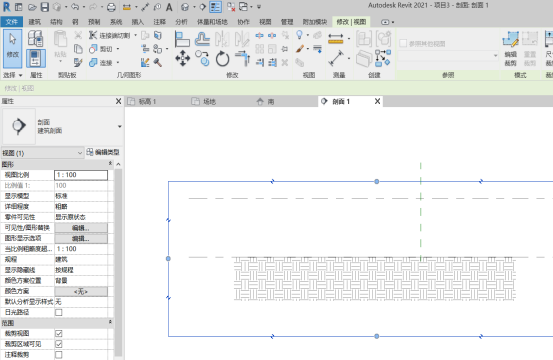Expand the 选择 (Select) panel dropdown

point(20,75)
